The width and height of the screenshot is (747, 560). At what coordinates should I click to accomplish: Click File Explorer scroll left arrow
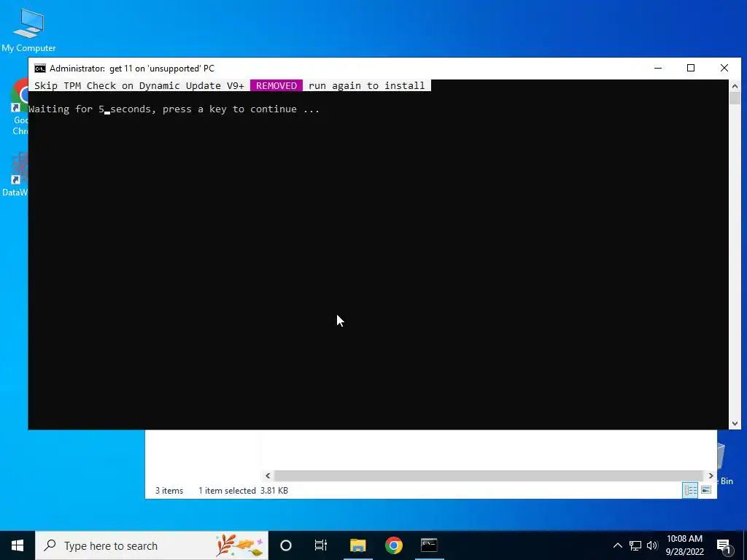tap(268, 475)
